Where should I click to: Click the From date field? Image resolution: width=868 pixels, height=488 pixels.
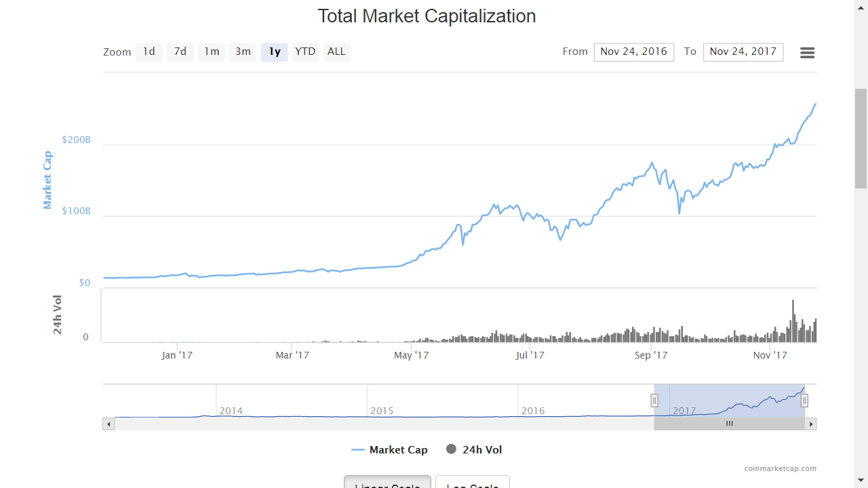(633, 52)
